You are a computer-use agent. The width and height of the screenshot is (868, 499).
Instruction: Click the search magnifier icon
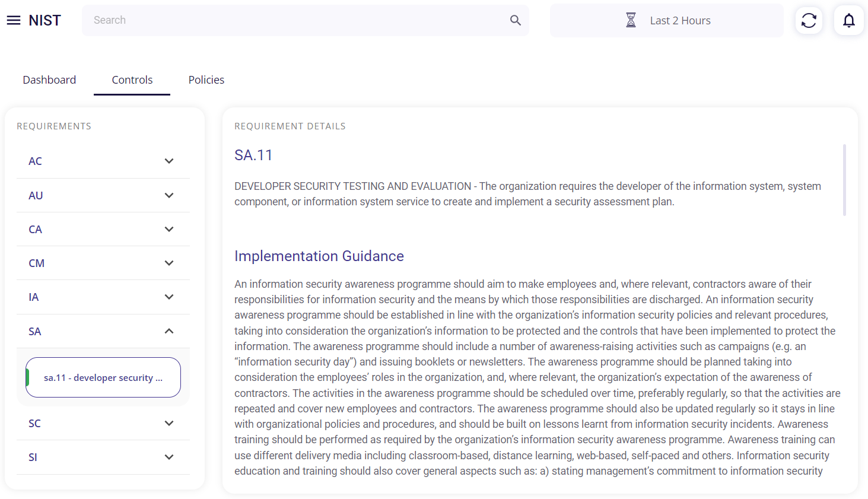point(515,20)
